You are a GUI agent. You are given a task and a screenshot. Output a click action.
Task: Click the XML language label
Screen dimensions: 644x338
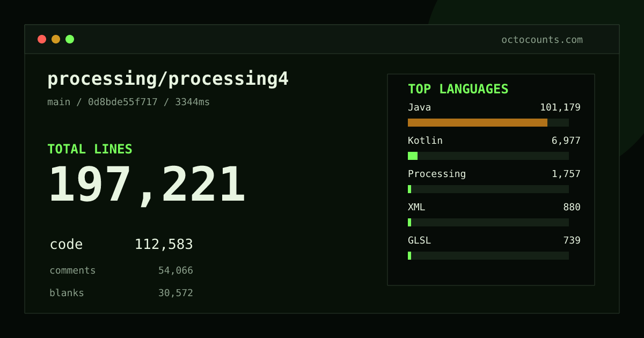(x=416, y=207)
